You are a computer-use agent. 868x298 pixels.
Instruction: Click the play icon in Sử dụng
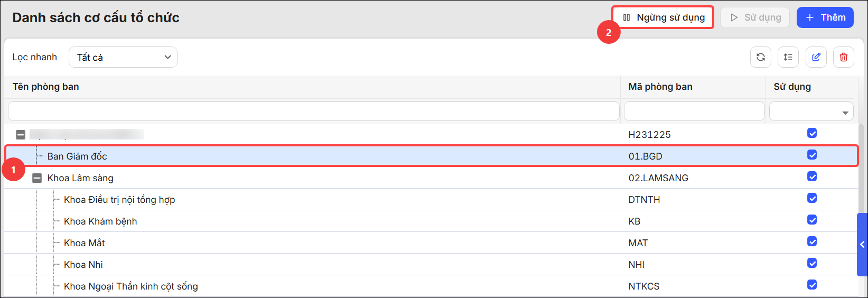click(x=734, y=17)
